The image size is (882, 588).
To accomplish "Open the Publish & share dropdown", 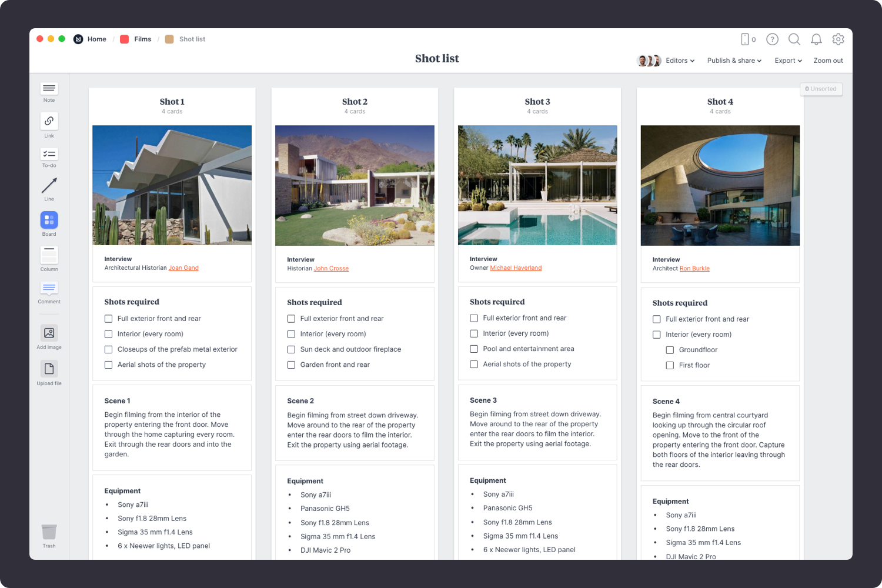I will (734, 61).
